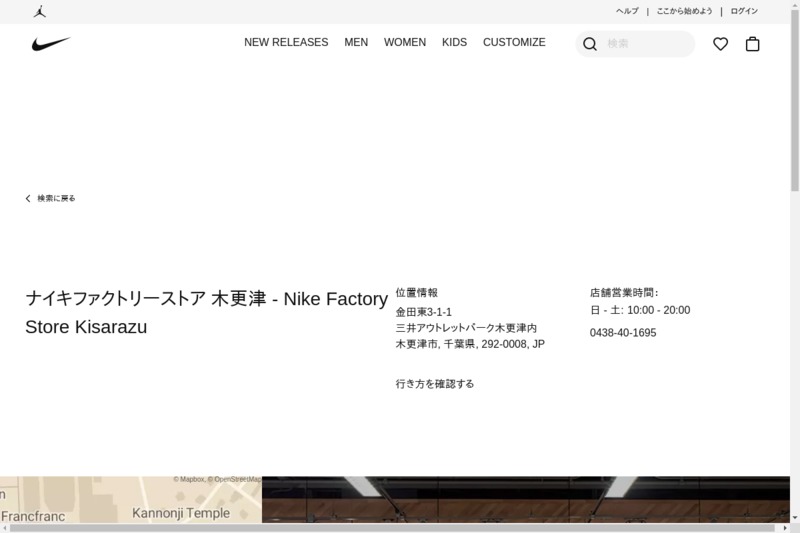This screenshot has height=533, width=800.
Task: Click the horizontal scrollbar right arrow
Action: click(x=785, y=528)
